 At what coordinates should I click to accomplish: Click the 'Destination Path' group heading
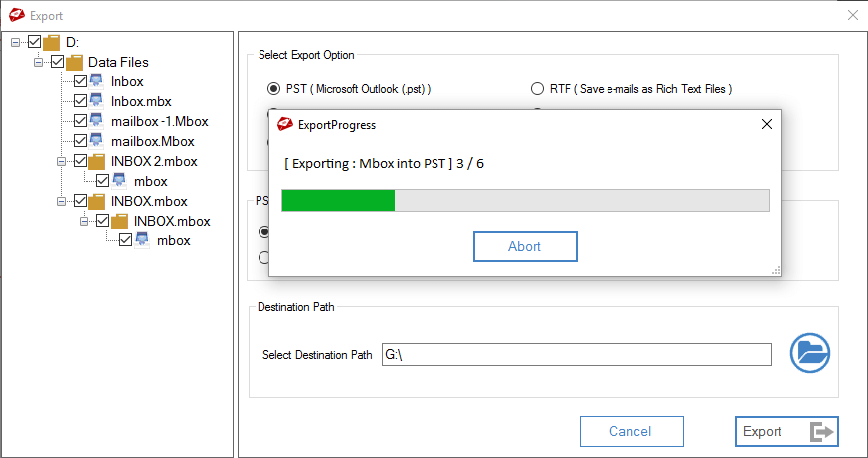296,307
